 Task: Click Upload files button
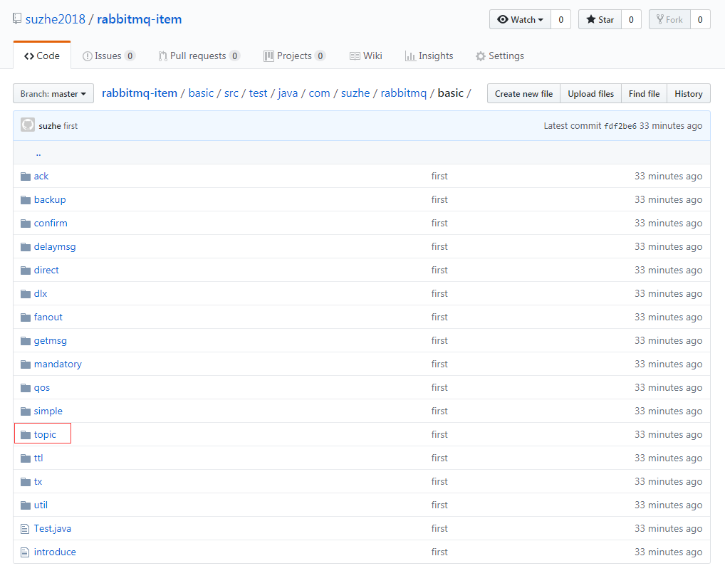[591, 93]
